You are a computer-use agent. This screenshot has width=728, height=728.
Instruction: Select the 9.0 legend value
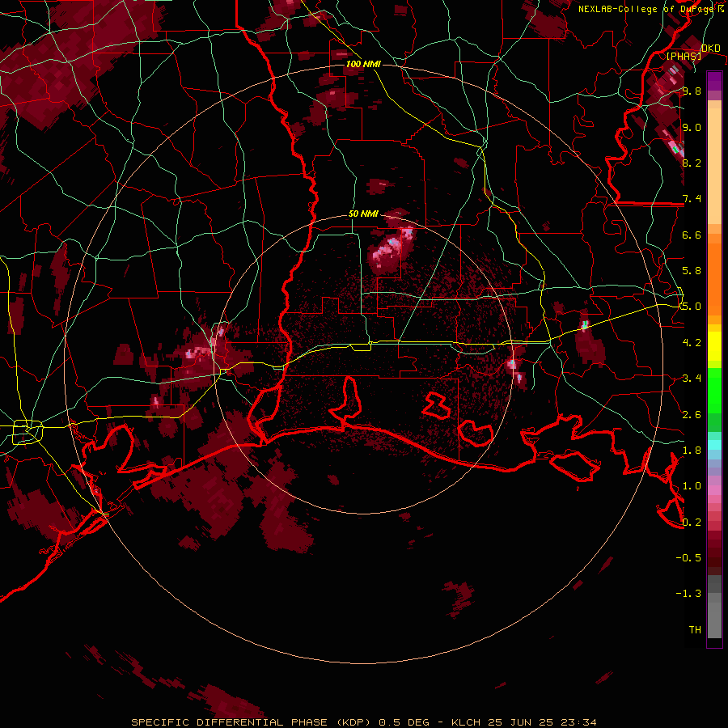coord(692,127)
